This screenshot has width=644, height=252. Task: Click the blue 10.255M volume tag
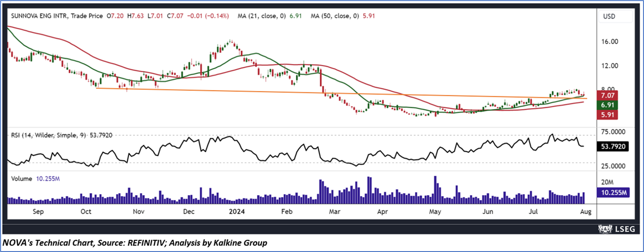coord(612,193)
